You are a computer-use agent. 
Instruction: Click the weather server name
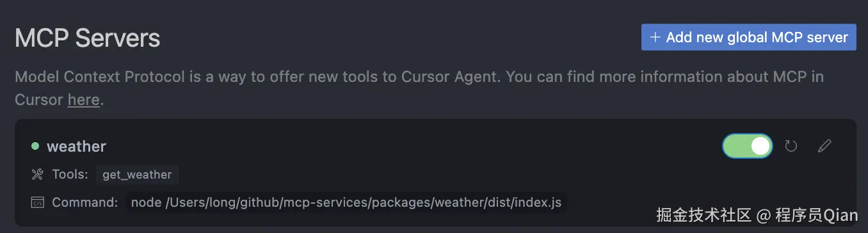76,146
